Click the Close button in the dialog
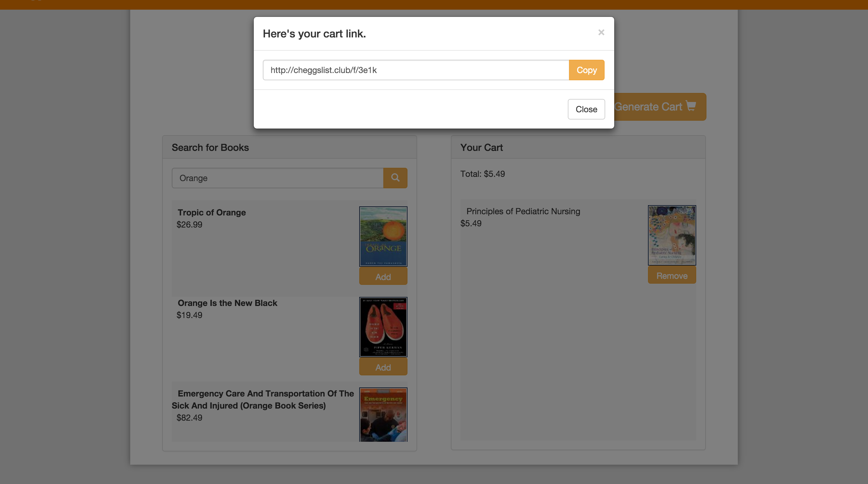 (586, 109)
